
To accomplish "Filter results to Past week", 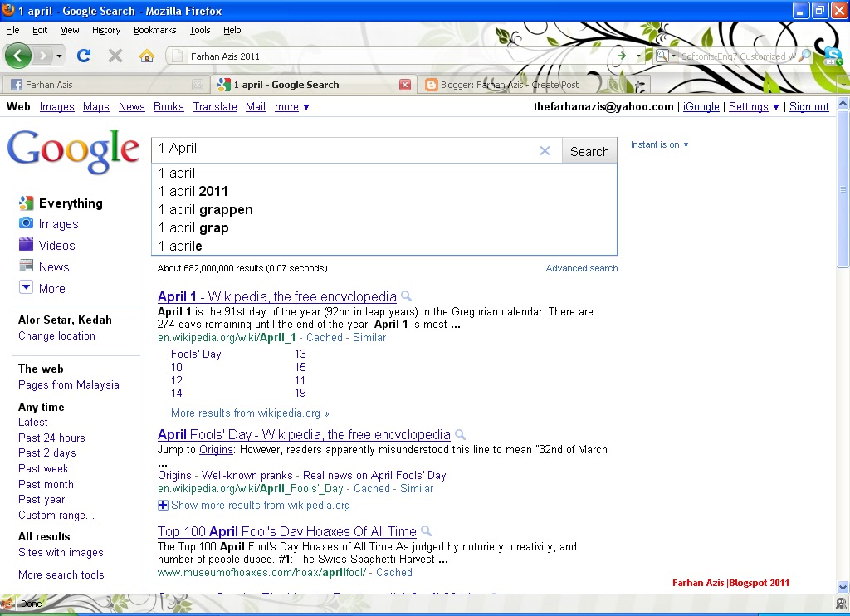I will click(43, 468).
